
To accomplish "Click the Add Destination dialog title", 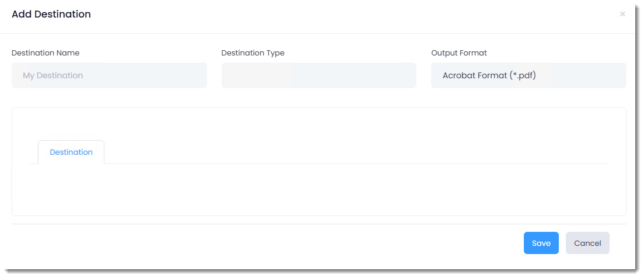I will tap(51, 14).
